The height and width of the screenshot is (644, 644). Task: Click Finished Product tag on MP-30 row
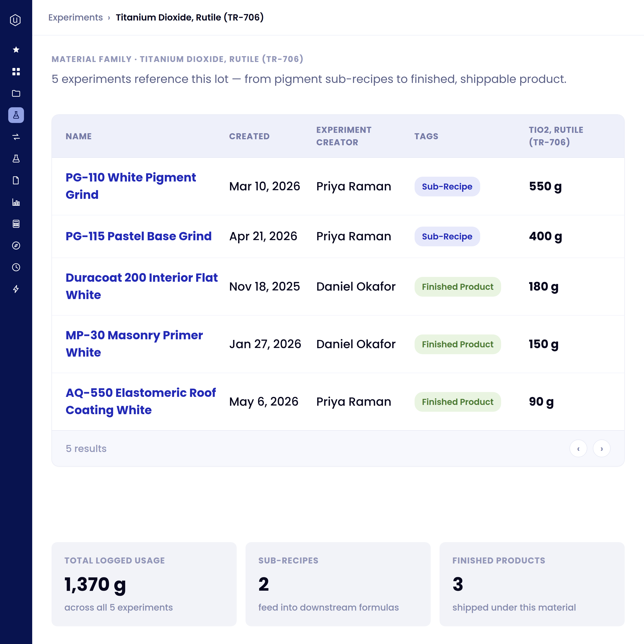(x=458, y=344)
